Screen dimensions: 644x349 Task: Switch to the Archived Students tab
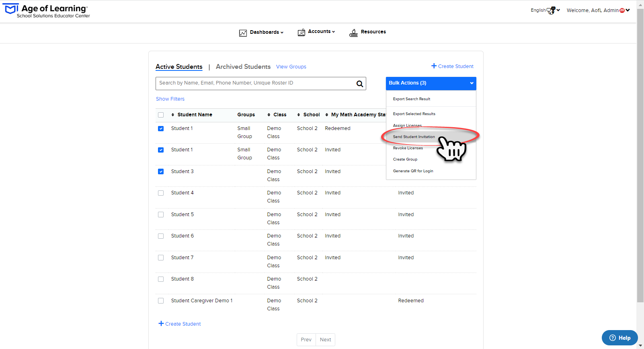coord(243,67)
